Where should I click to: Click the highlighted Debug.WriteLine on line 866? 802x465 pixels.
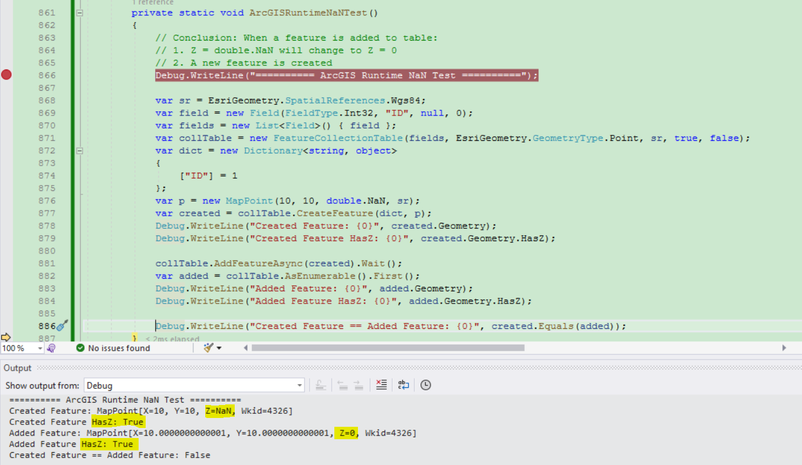coord(346,76)
